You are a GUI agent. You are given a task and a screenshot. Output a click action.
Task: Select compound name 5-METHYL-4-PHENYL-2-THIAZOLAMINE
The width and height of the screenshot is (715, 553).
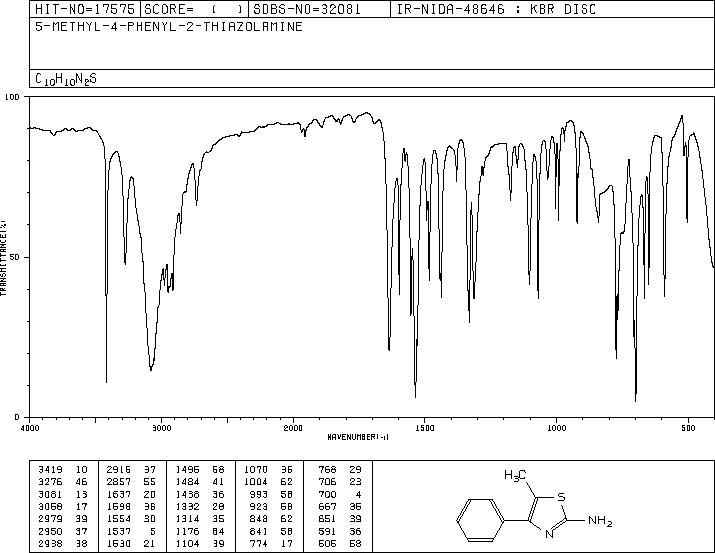169,27
